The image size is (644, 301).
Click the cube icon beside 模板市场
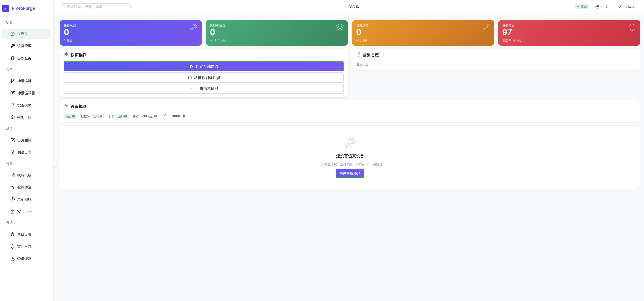tap(13, 117)
